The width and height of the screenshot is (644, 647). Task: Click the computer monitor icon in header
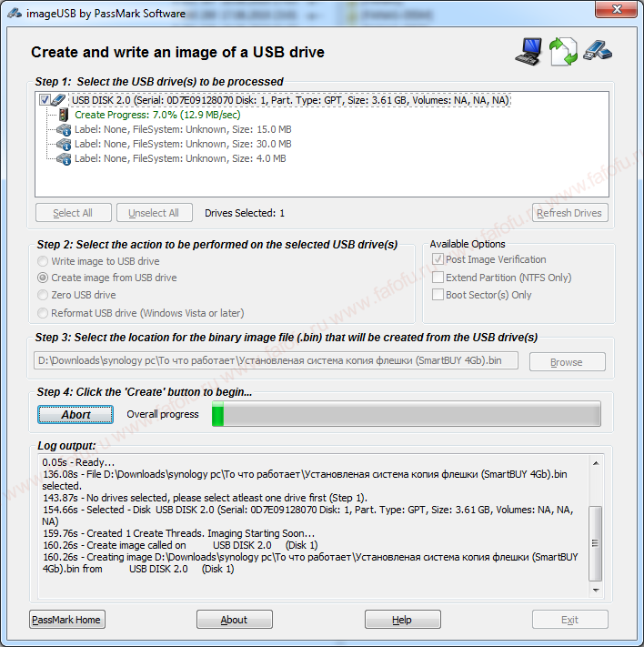tap(528, 52)
